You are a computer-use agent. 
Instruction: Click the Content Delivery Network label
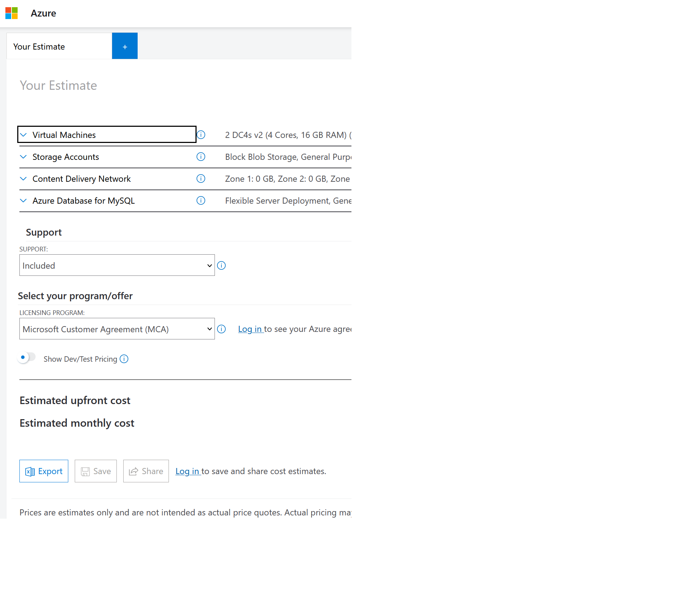pos(82,179)
